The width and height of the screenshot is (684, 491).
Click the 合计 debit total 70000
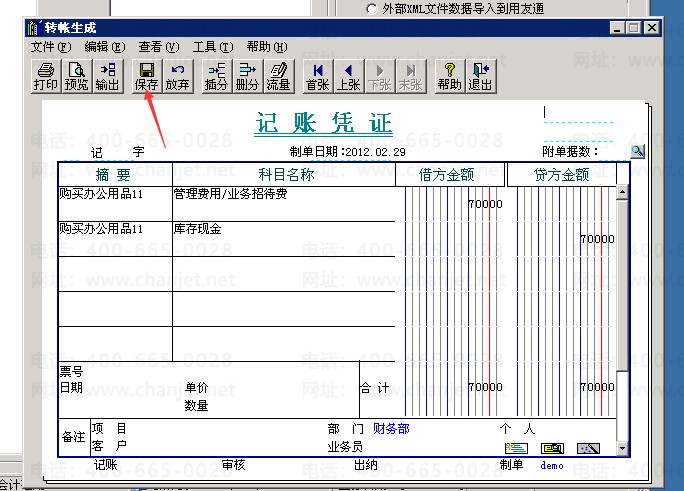click(x=486, y=387)
